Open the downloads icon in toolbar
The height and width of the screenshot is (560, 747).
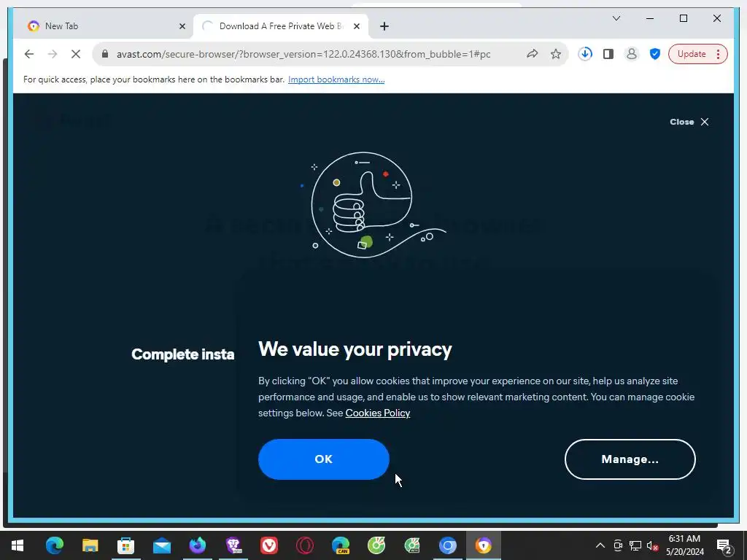click(x=585, y=54)
